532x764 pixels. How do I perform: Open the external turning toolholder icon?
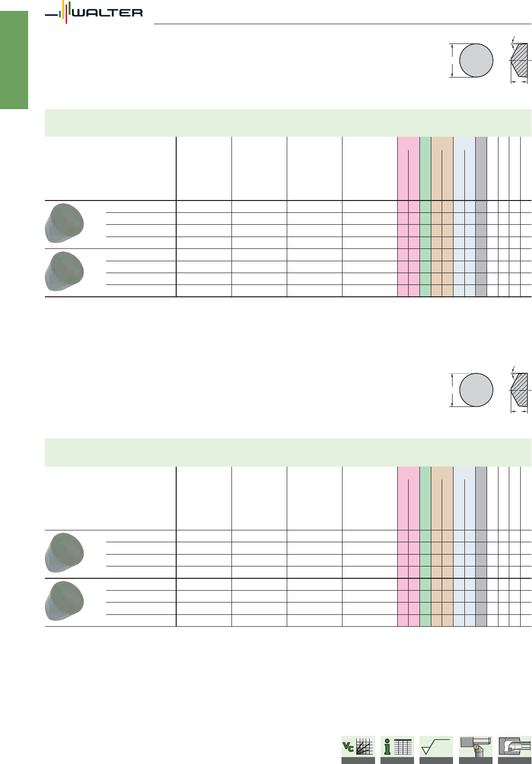pyautogui.click(x=476, y=749)
